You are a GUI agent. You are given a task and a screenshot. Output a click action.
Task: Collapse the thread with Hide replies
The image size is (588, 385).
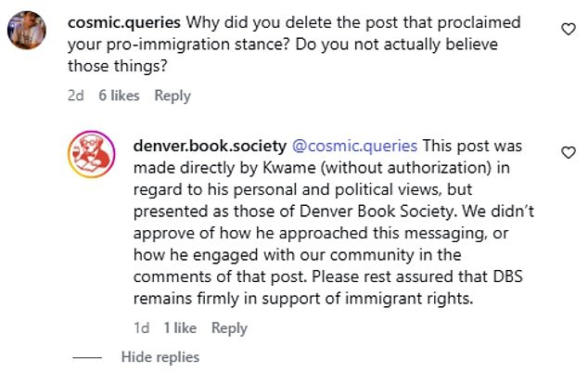[160, 357]
